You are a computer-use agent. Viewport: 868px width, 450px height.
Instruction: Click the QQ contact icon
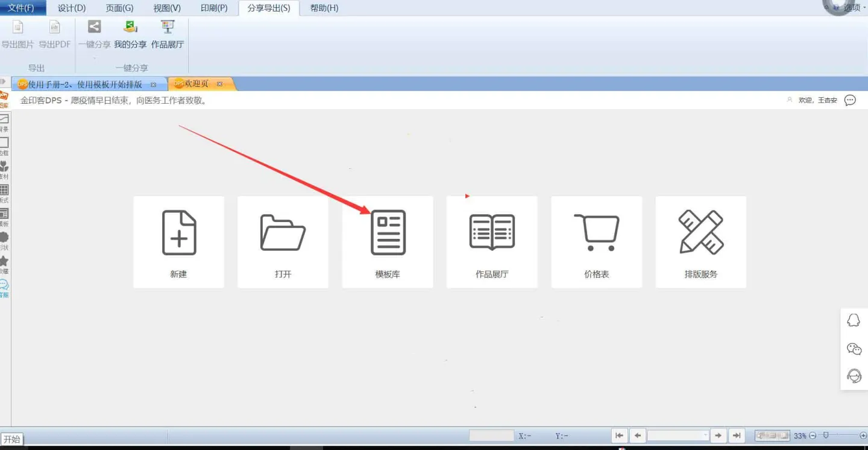854,320
